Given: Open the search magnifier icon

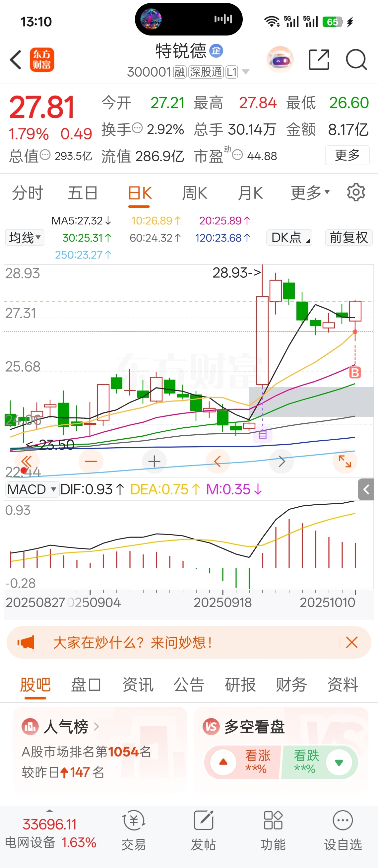Looking at the screenshot, I should [x=356, y=60].
